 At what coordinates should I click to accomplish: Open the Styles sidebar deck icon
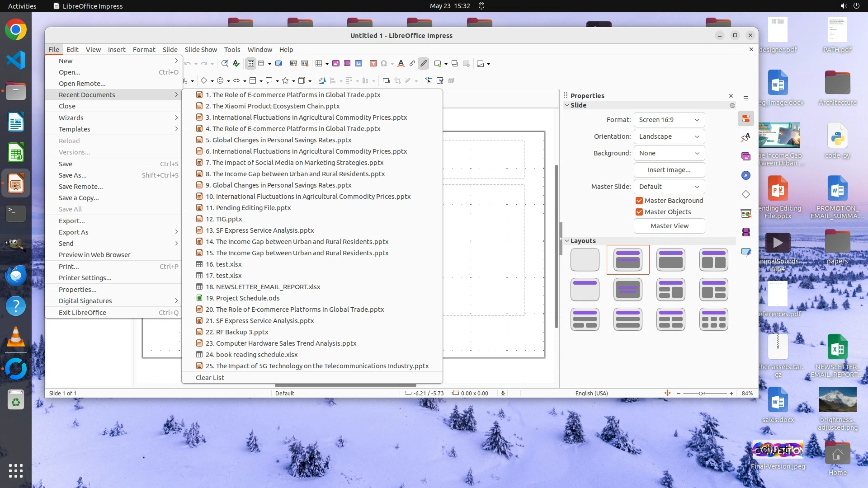tap(746, 137)
